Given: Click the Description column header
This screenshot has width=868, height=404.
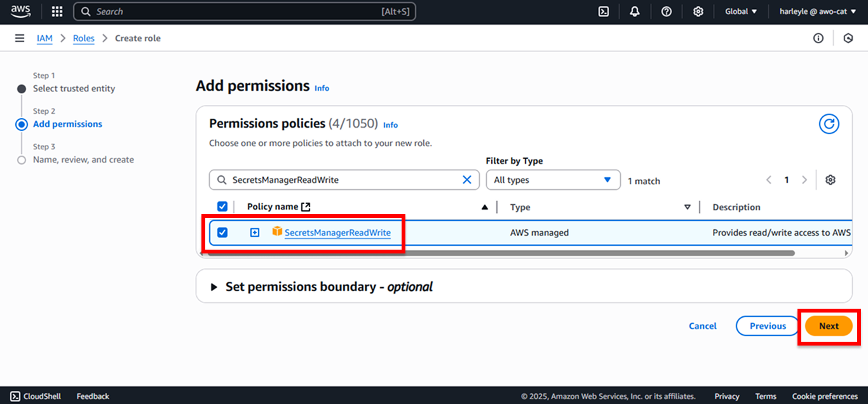Looking at the screenshot, I should click(x=736, y=207).
